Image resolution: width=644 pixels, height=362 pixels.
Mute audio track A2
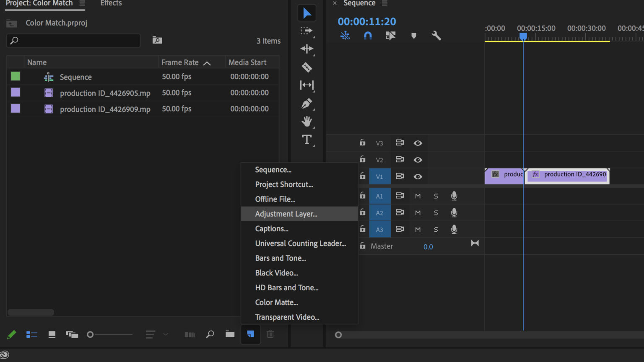point(418,212)
